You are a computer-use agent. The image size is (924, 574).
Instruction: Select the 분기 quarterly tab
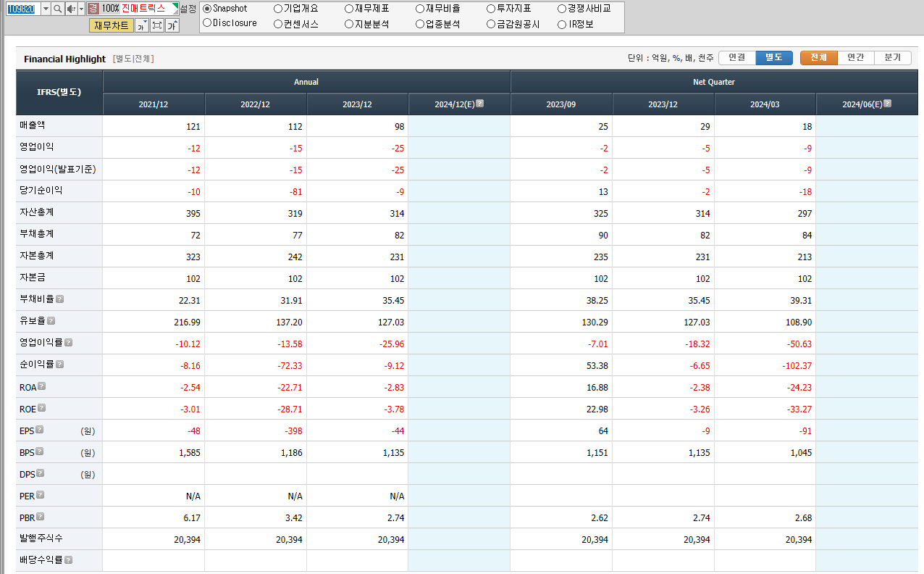[x=893, y=58]
